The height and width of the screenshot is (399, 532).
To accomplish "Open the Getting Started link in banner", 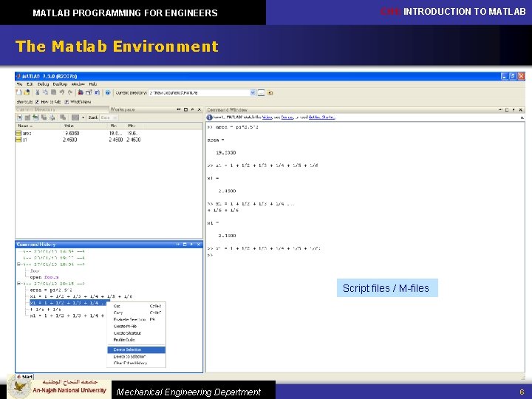I will (321, 117).
